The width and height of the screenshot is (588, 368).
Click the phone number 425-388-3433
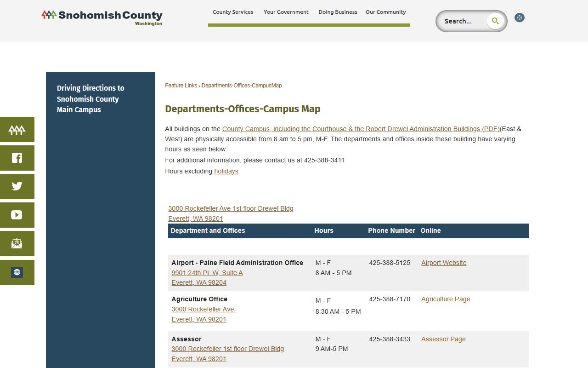click(390, 339)
